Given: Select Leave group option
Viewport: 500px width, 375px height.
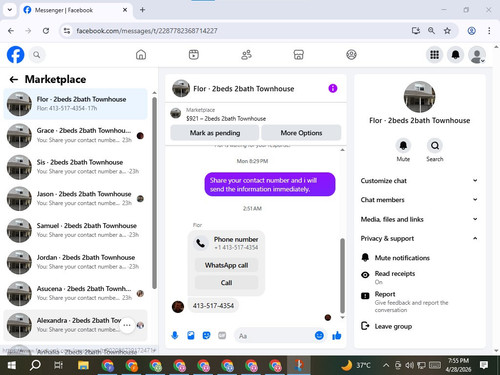Looking at the screenshot, I should [419, 326].
